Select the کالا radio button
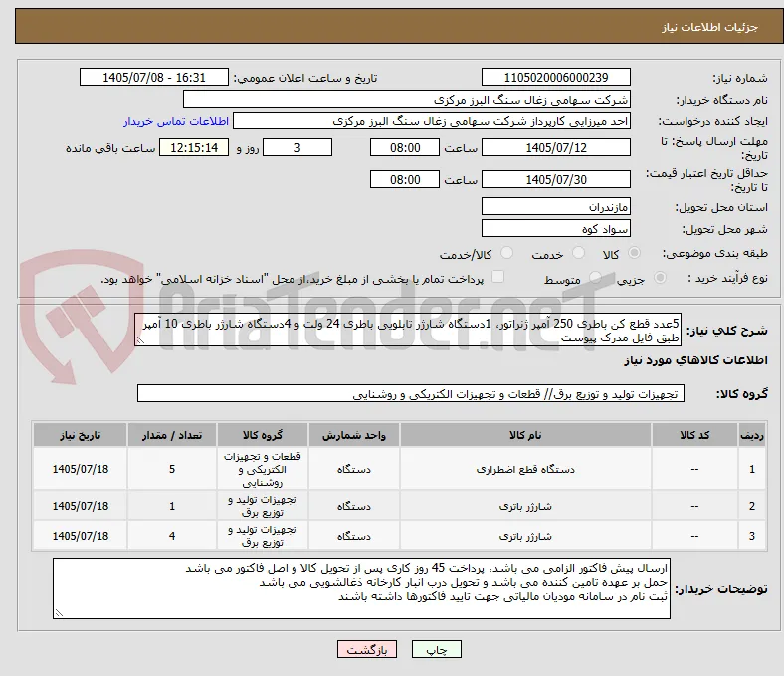The height and width of the screenshot is (676, 784). tap(634, 253)
